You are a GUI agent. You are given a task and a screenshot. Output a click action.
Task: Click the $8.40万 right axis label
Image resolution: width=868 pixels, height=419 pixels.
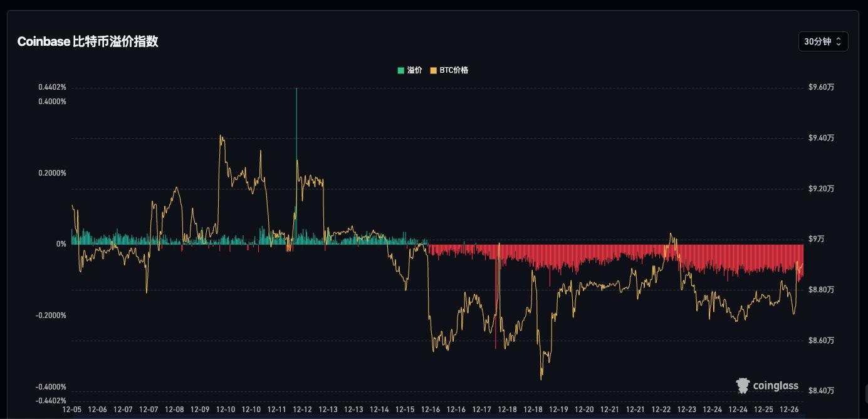coord(822,391)
